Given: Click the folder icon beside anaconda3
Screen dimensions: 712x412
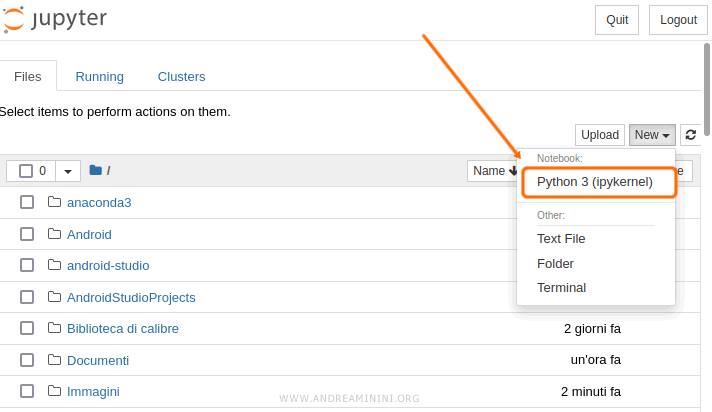Looking at the screenshot, I should coord(55,202).
